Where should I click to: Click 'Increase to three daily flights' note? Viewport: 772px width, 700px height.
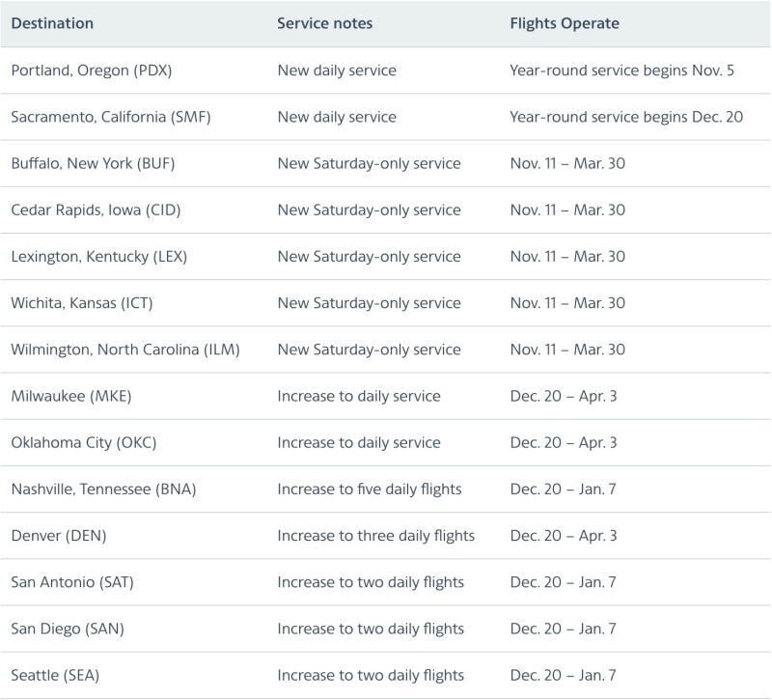coord(375,536)
